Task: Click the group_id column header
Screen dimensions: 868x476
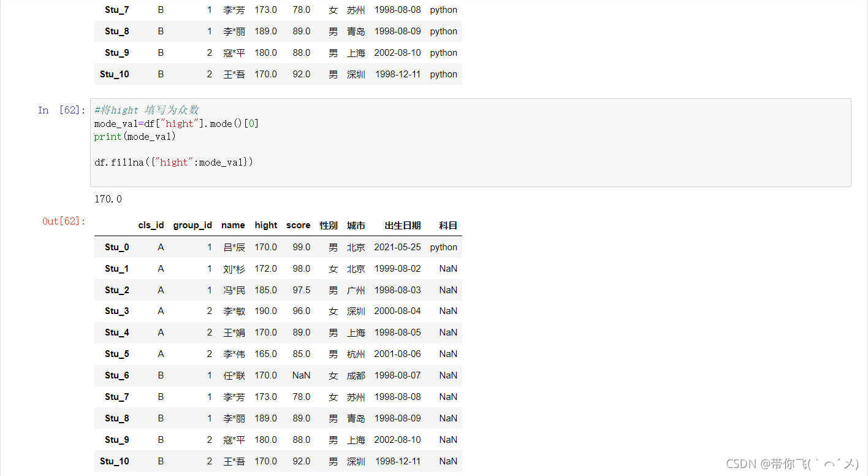Action: point(192,225)
